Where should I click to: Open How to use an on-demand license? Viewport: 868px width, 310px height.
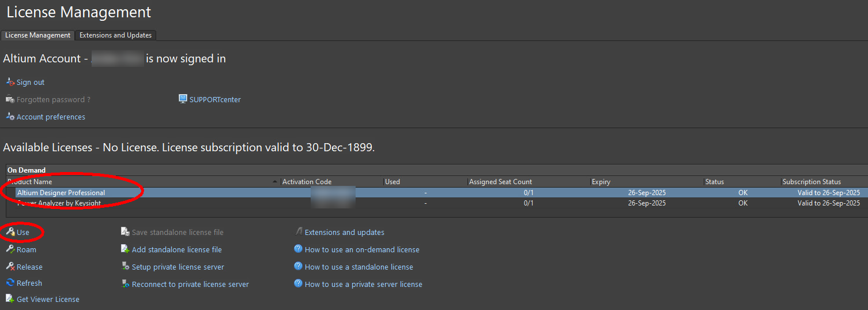click(x=362, y=249)
